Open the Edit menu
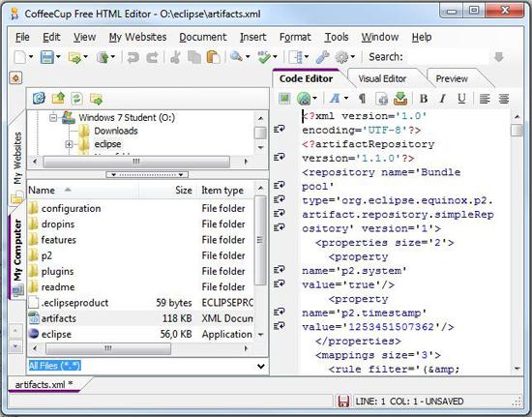The width and height of the screenshot is (532, 417). click(x=51, y=37)
